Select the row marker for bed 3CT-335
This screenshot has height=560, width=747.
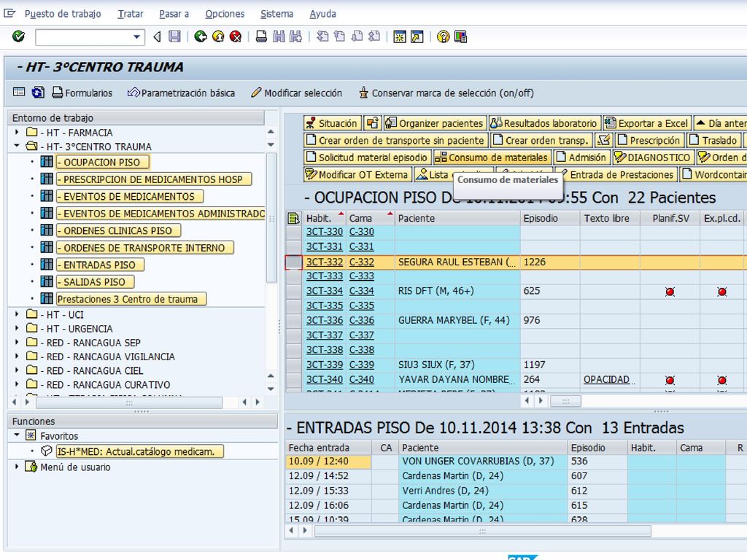(x=293, y=306)
